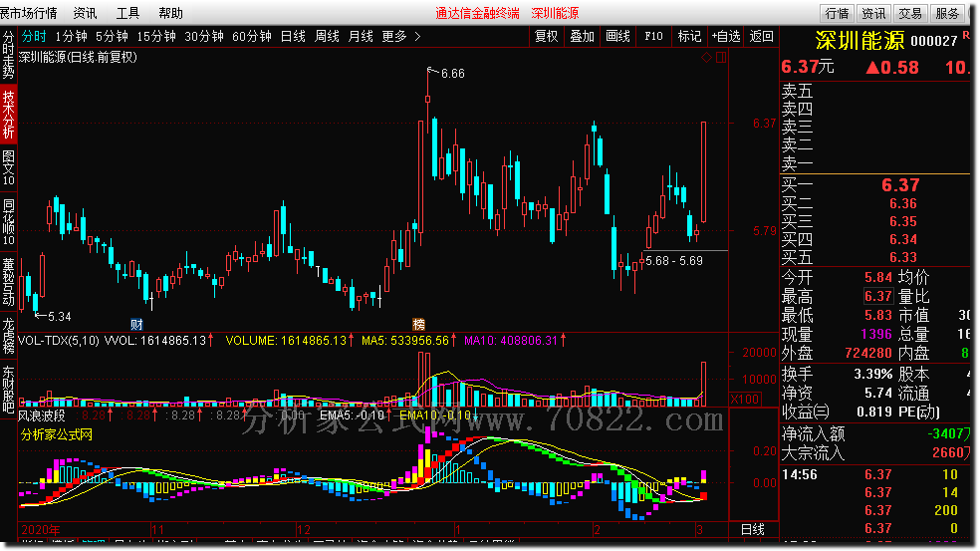Image resolution: width=980 pixels, height=551 pixels.
Task: Open 分时走势 in the left sidebar
Action: coord(8,55)
